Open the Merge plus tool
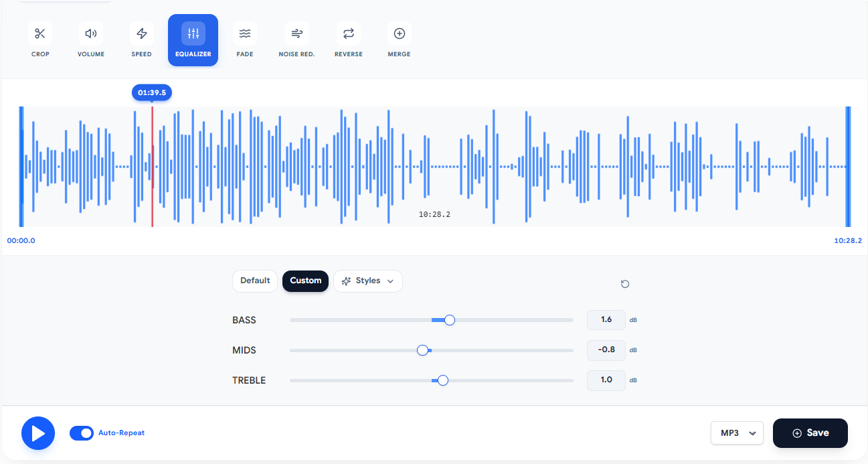868x464 pixels. pos(400,40)
